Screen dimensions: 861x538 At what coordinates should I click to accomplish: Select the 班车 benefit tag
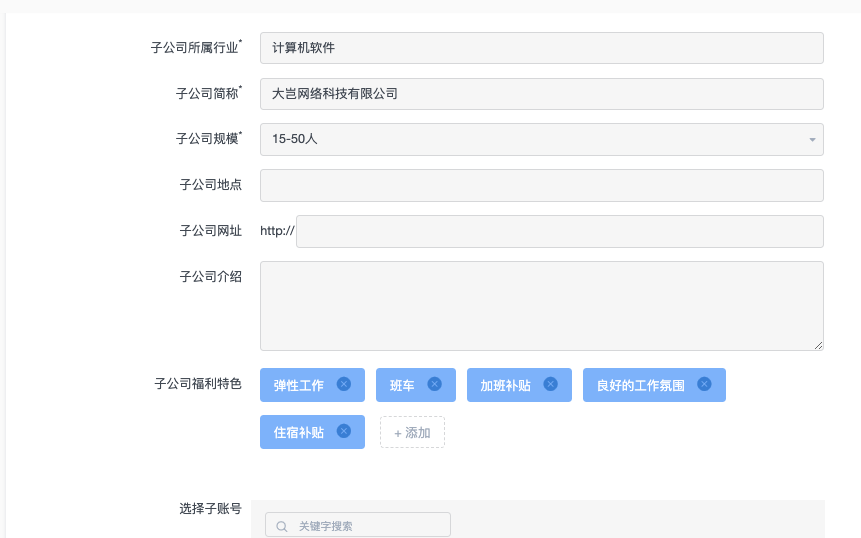[416, 385]
